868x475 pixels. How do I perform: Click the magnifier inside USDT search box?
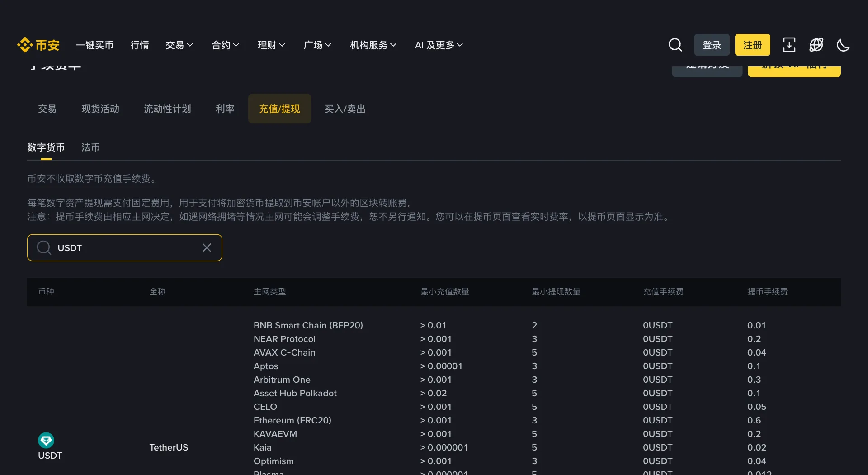[x=44, y=247]
